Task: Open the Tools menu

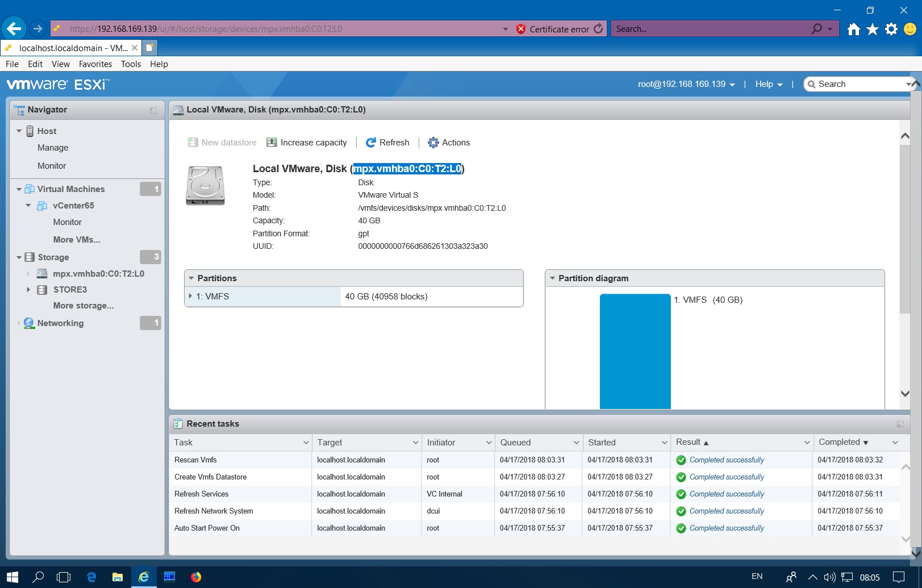Action: pos(131,64)
